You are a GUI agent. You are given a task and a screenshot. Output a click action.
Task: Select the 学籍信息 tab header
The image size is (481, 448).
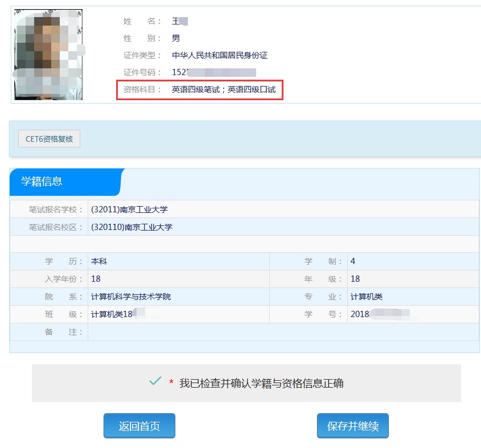[x=42, y=182]
